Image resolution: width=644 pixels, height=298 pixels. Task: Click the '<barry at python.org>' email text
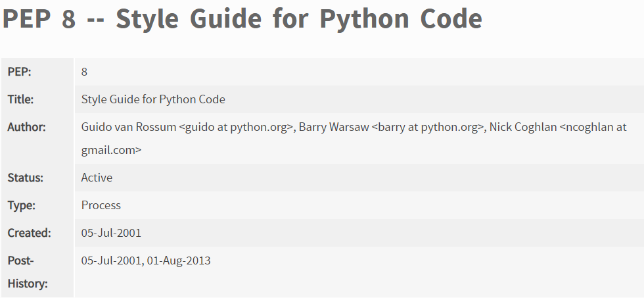click(428, 126)
